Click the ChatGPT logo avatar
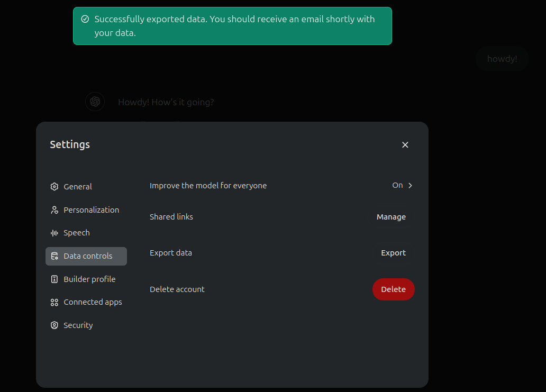Image resolution: width=546 pixels, height=392 pixels. (95, 102)
